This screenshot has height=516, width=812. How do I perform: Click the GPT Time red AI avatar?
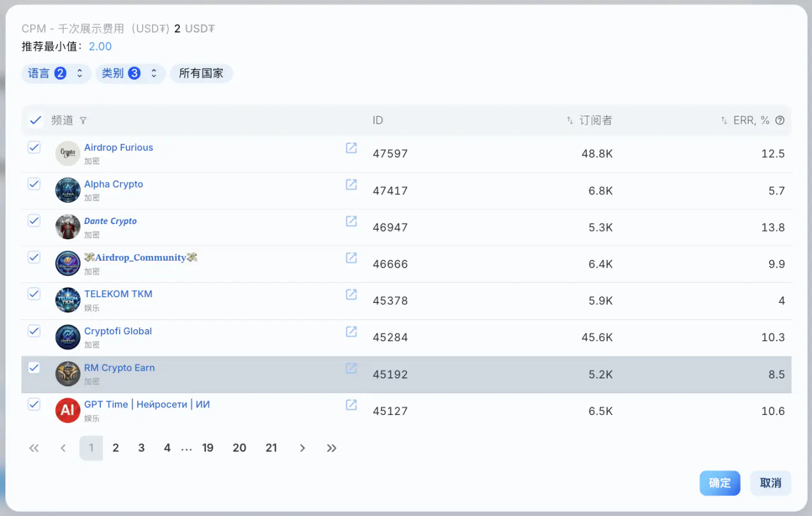68,410
